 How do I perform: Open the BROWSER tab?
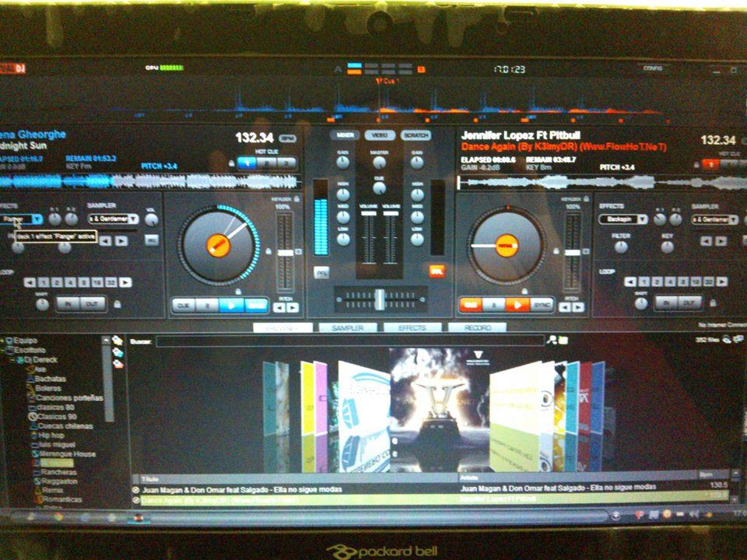pyautogui.click(x=283, y=327)
